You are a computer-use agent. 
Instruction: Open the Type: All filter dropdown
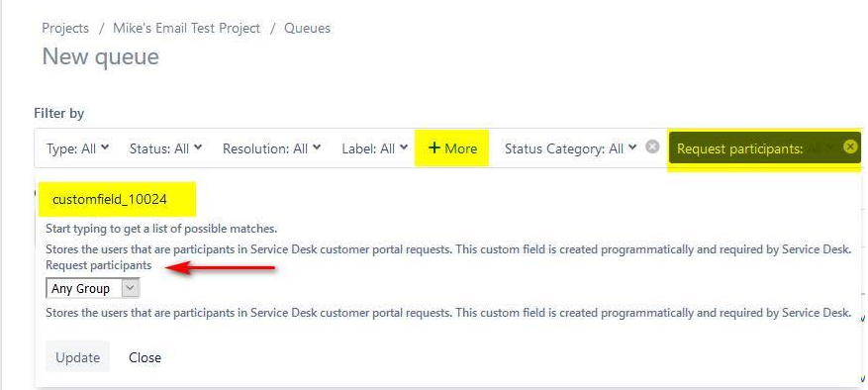coord(77,148)
